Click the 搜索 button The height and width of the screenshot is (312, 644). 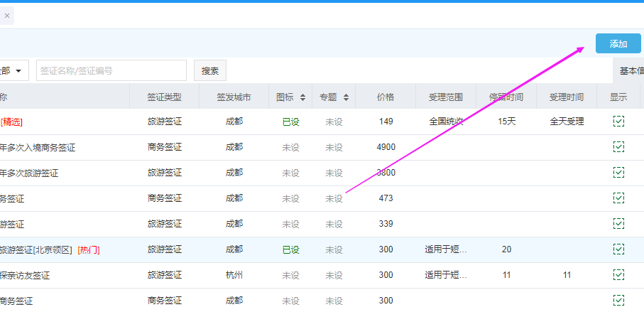coord(209,71)
